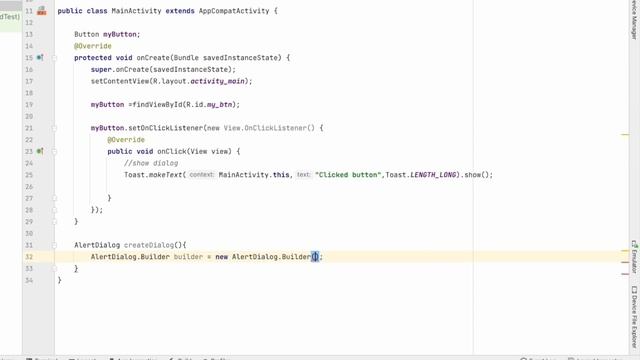This screenshot has height=360, width=640.
Task: Click the fold end marker on line 29
Action: click(x=54, y=222)
